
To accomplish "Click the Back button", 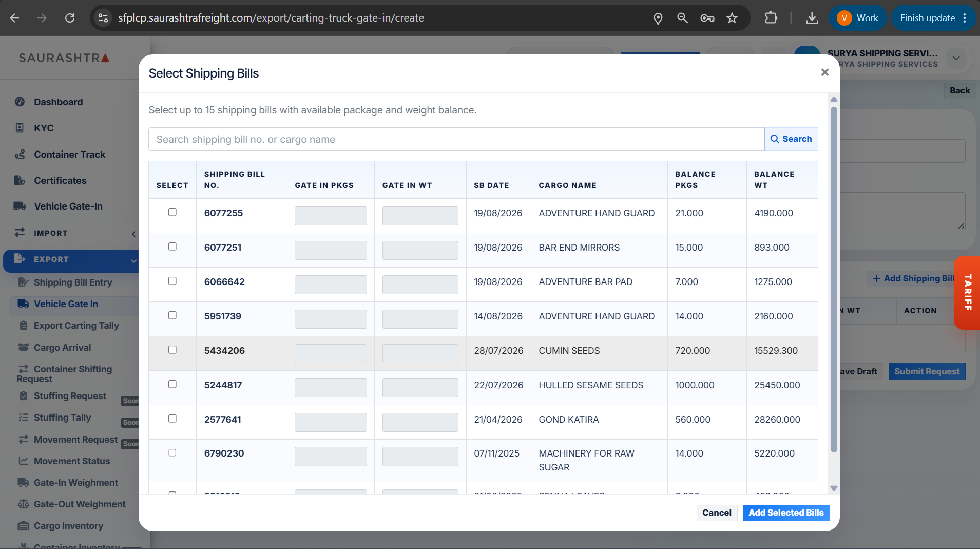I will click(x=959, y=90).
